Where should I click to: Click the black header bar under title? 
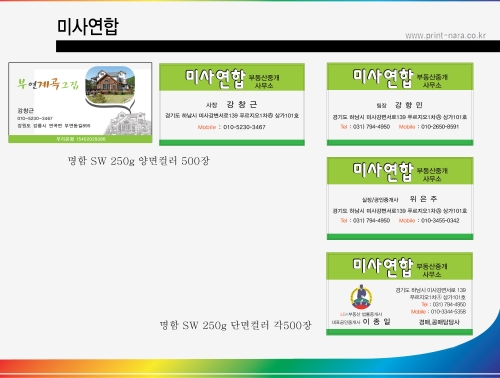pyautogui.click(x=278, y=46)
